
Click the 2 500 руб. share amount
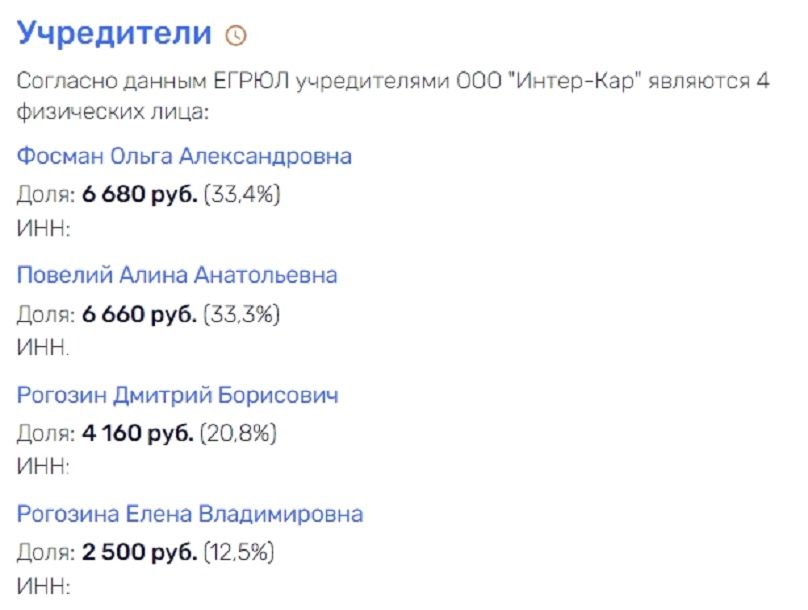pyautogui.click(x=140, y=553)
